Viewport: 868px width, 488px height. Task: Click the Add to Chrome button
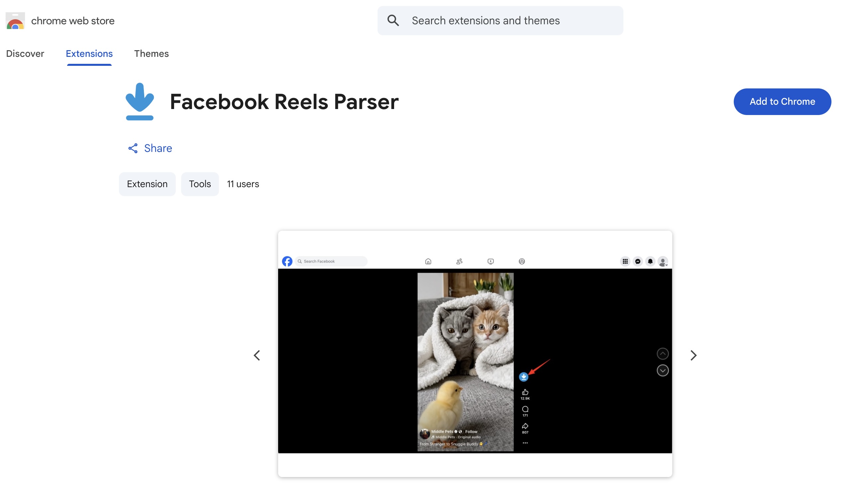(782, 101)
